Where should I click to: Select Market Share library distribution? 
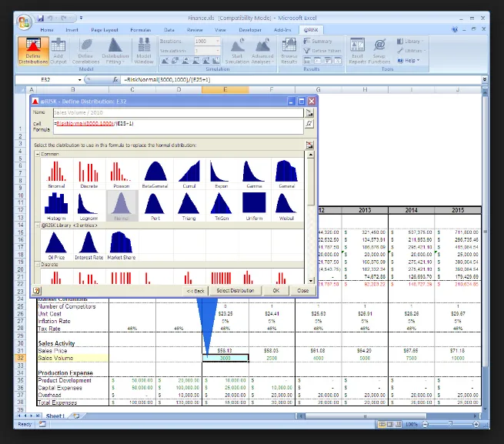coord(122,245)
